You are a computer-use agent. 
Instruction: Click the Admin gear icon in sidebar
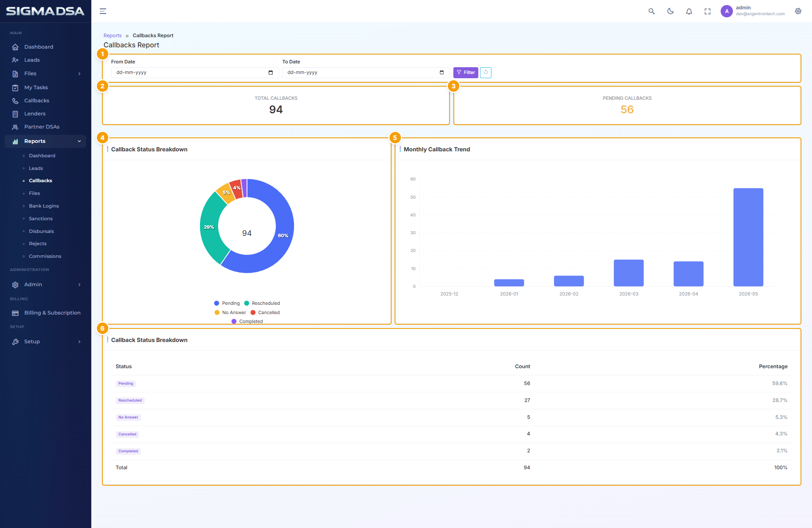pyautogui.click(x=15, y=285)
